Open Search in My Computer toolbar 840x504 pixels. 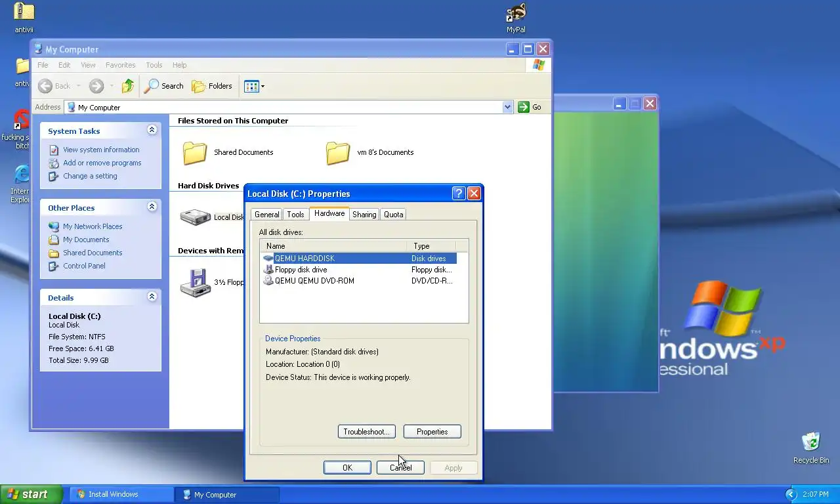(164, 86)
